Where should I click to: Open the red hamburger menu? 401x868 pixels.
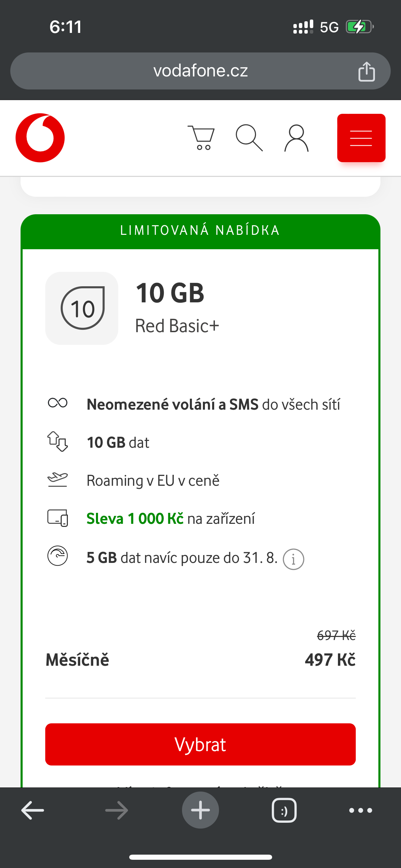pos(361,138)
